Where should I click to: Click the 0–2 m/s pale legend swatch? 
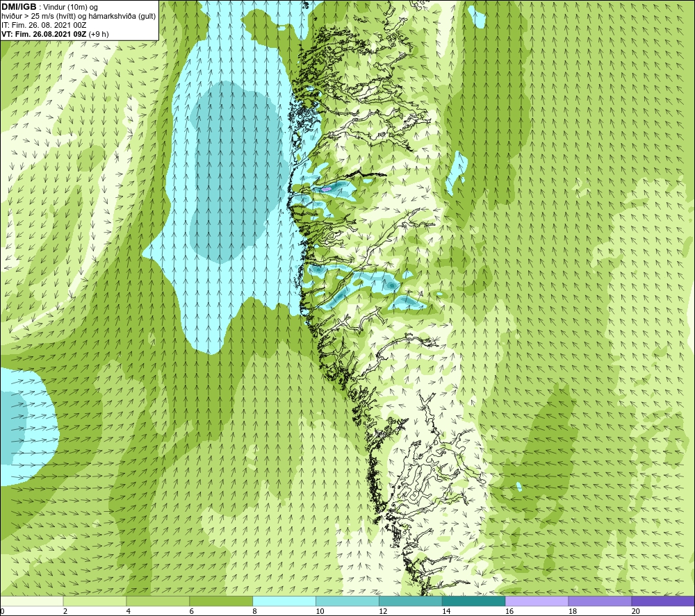click(31, 601)
